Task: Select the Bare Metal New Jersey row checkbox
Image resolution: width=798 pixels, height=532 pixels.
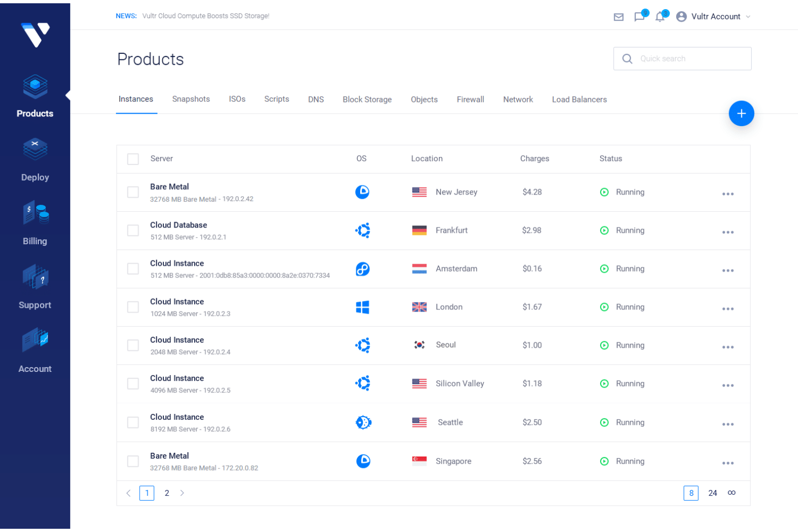Action: (133, 192)
